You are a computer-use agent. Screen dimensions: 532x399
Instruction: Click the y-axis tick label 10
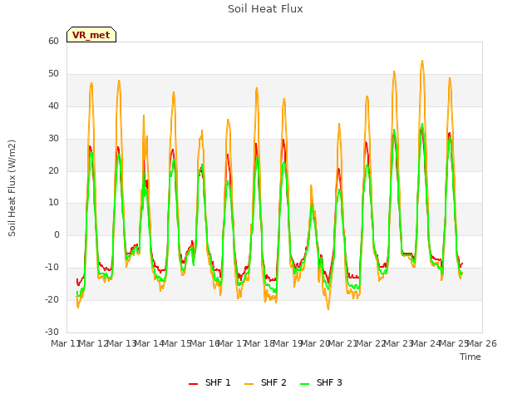tap(53, 203)
